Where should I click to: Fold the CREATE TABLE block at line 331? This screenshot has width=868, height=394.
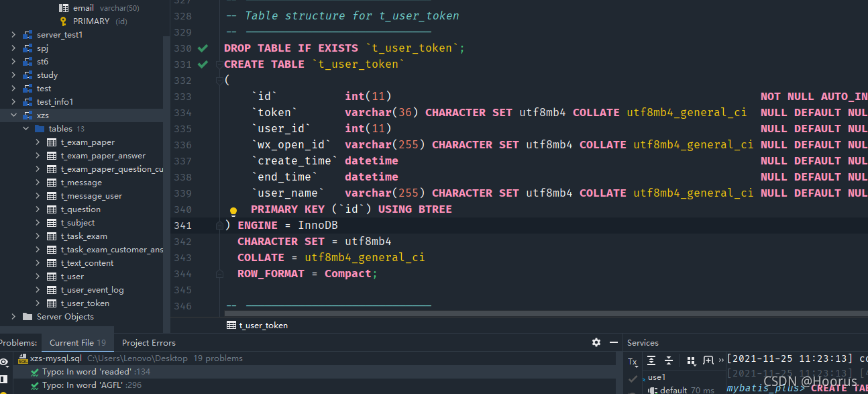(219, 64)
